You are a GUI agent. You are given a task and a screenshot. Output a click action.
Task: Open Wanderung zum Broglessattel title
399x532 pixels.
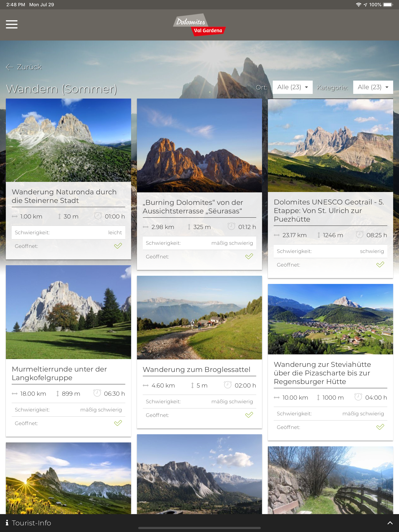[x=196, y=369]
